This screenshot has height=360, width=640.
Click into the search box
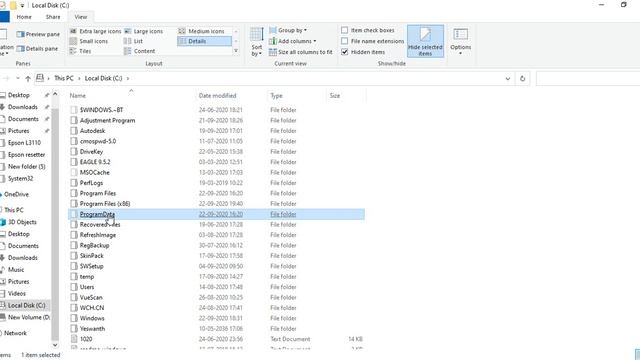(588, 78)
